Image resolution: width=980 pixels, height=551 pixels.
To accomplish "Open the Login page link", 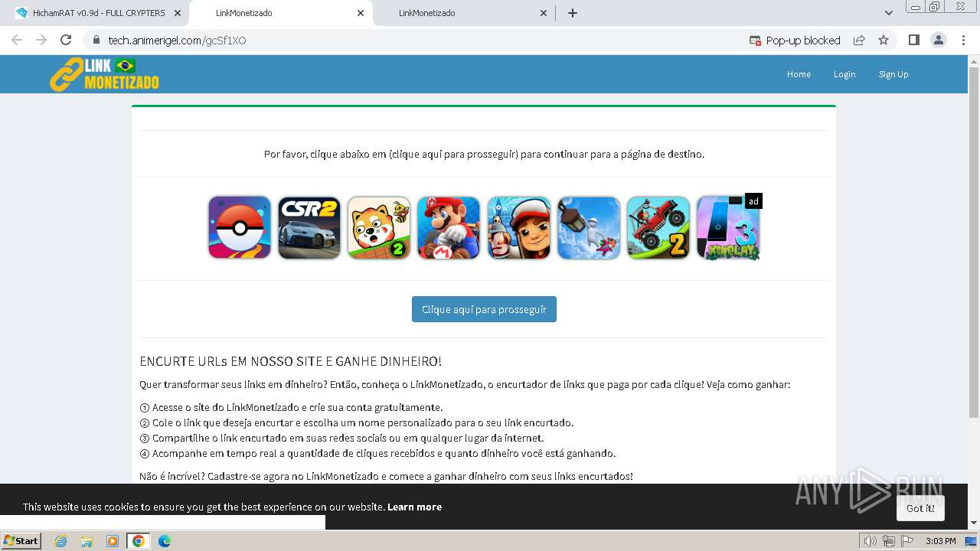I will (x=844, y=74).
